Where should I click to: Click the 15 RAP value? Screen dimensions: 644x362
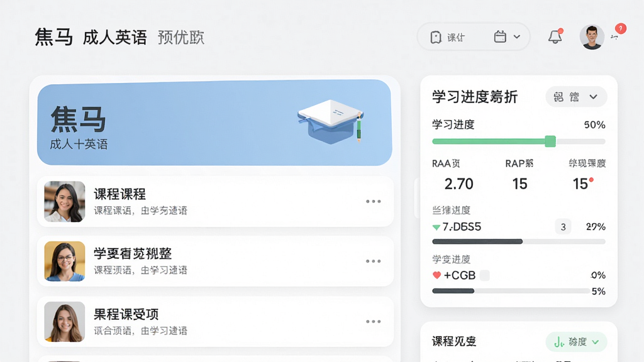tap(519, 184)
